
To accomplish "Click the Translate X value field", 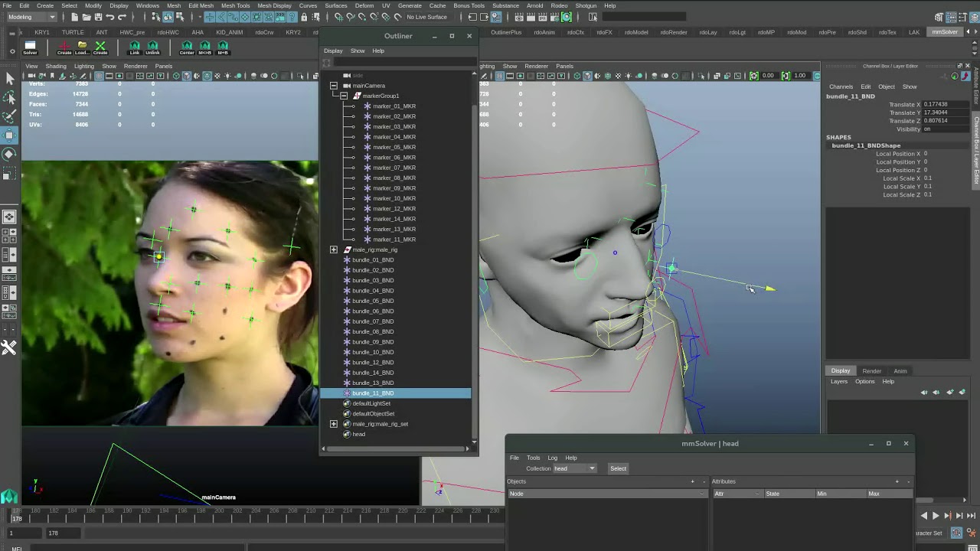I will coord(946,104).
